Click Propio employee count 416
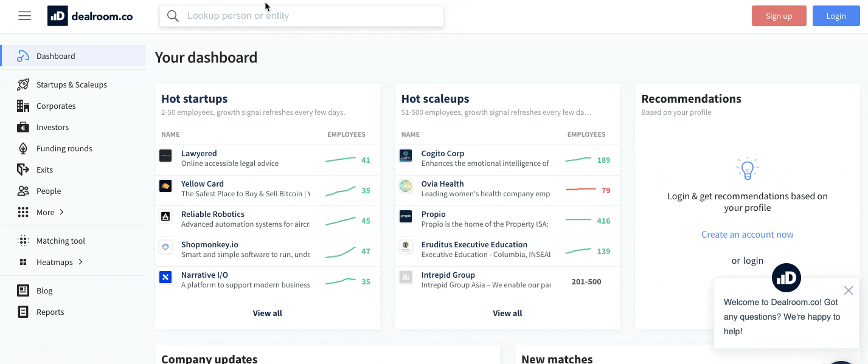Screen dimensions: 868x364 click(x=603, y=221)
